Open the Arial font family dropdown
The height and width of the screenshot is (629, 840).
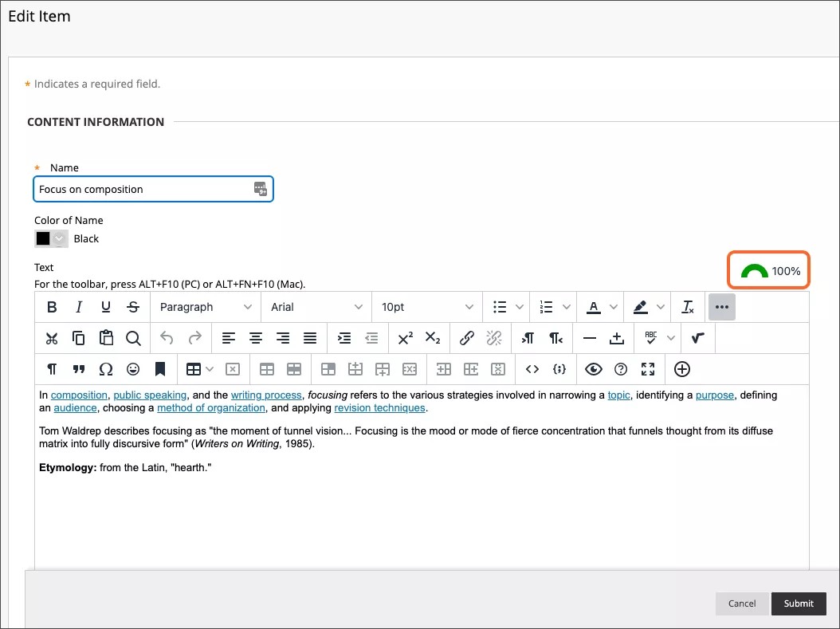[316, 307]
